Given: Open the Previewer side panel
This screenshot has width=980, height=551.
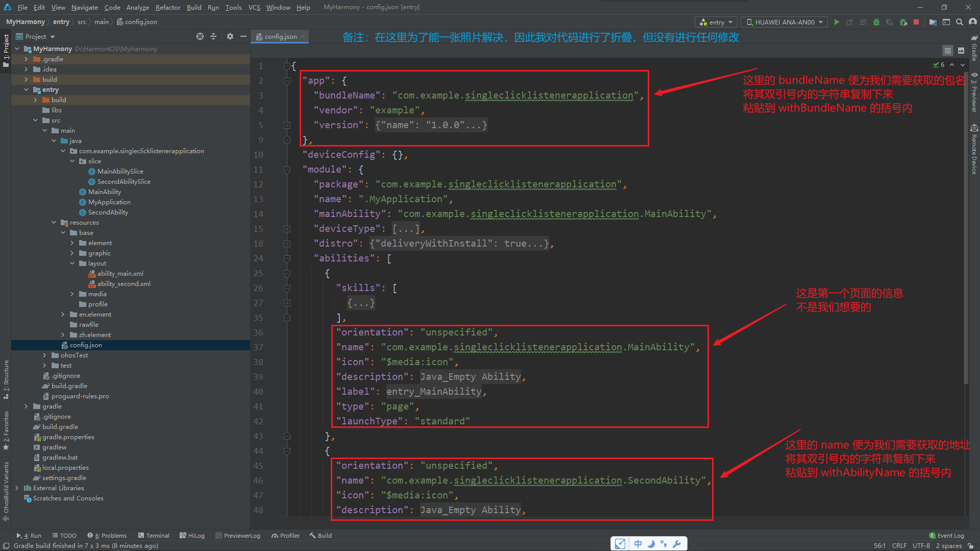Looking at the screenshot, I should [974, 92].
